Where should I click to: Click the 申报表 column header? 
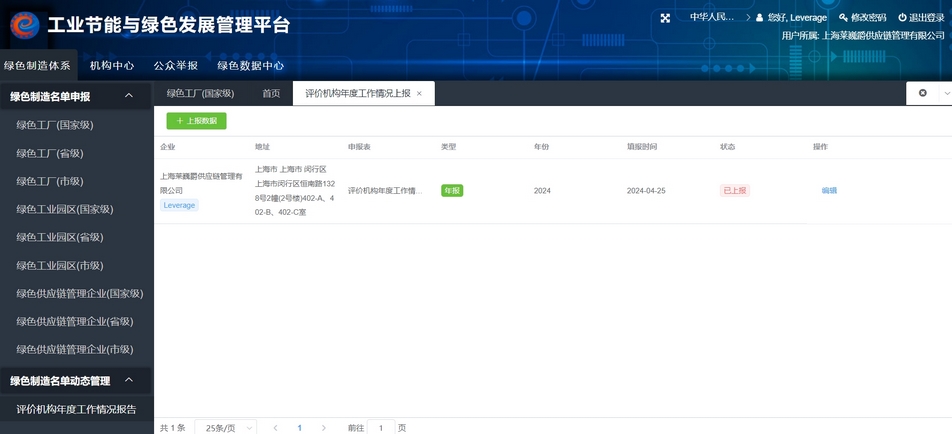pos(359,147)
